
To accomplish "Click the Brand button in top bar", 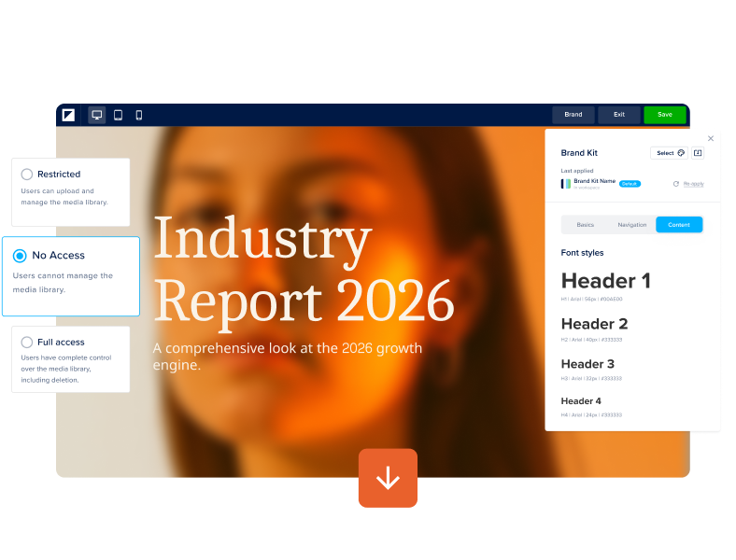I will [573, 115].
